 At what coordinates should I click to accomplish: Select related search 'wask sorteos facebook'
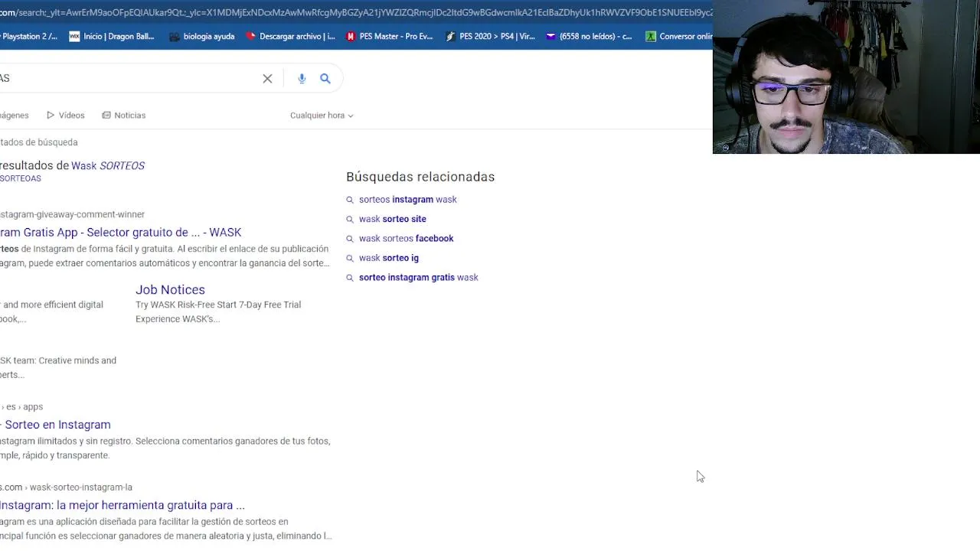coord(406,239)
